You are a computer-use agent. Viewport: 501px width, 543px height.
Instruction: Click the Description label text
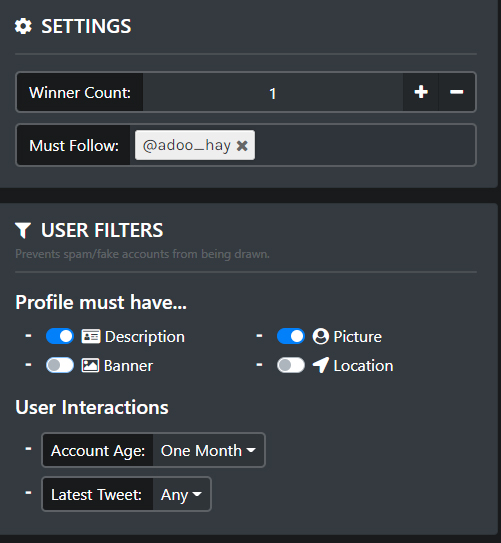click(x=145, y=337)
